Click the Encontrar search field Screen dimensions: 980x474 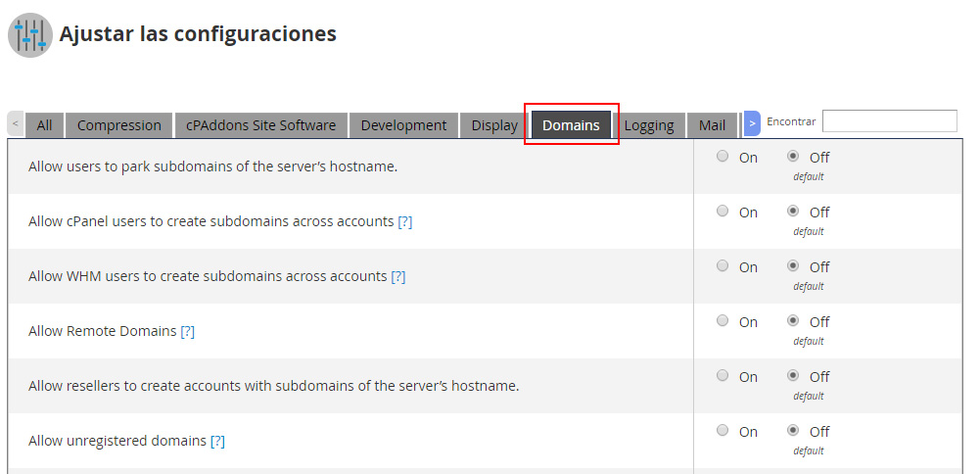click(889, 121)
